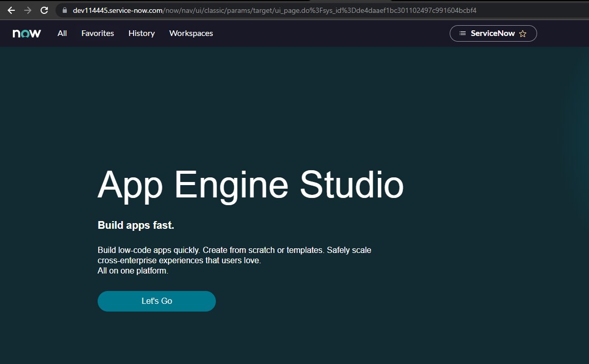
Task: Click the 'All on one platform.' line
Action: click(133, 271)
